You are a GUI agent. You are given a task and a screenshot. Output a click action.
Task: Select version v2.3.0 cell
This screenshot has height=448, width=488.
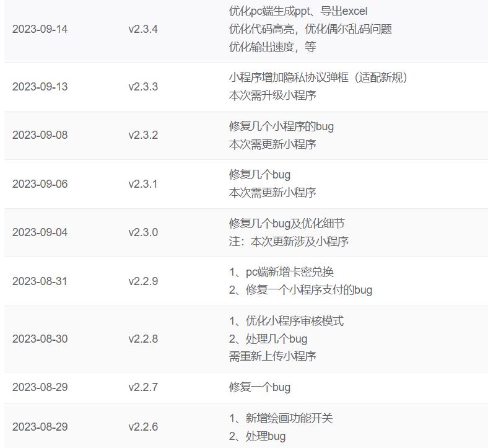(x=143, y=232)
